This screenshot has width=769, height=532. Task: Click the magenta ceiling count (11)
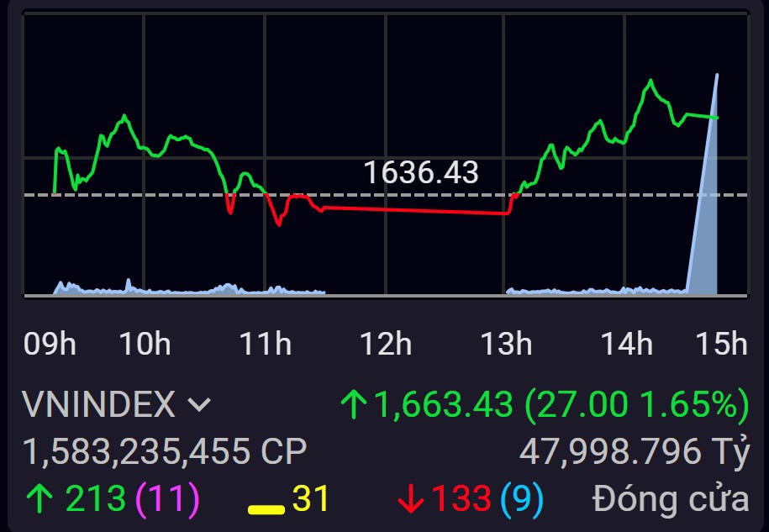tap(165, 498)
